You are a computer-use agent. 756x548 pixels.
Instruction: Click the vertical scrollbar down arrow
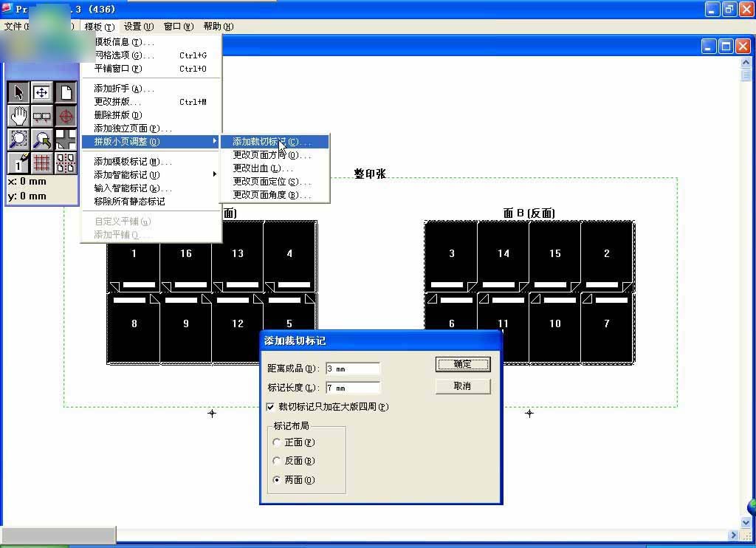746,522
